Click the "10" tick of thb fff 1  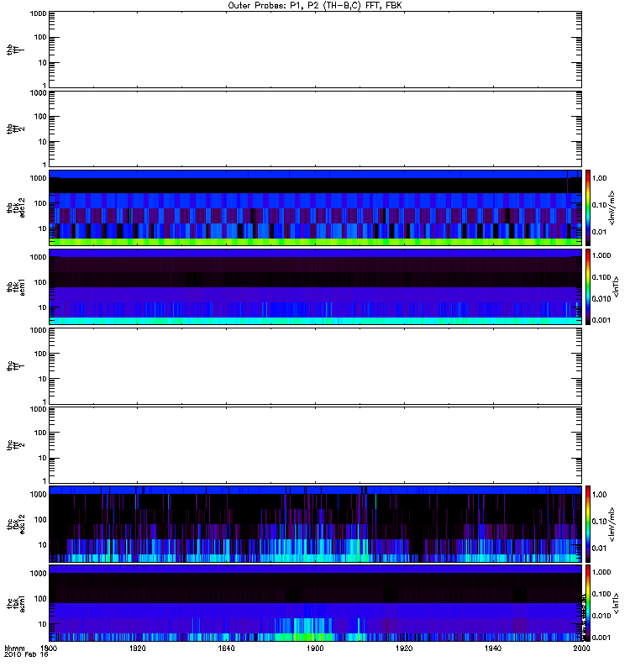[x=43, y=63]
